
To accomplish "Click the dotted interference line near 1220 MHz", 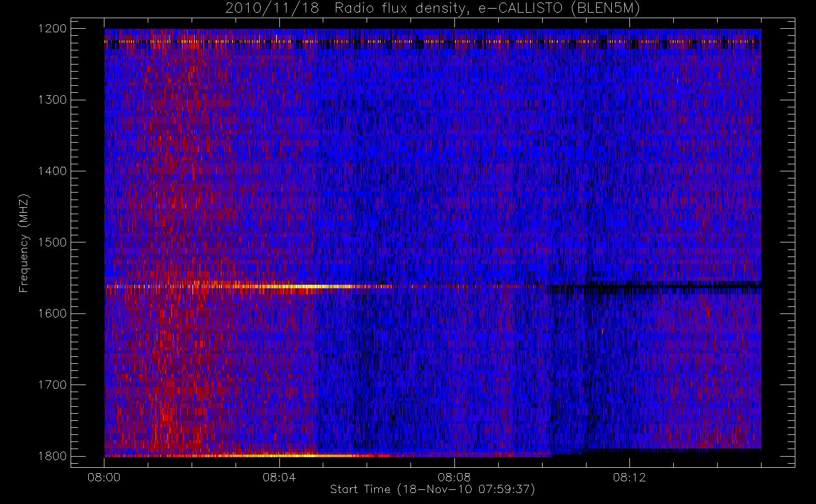I will coord(433,42).
